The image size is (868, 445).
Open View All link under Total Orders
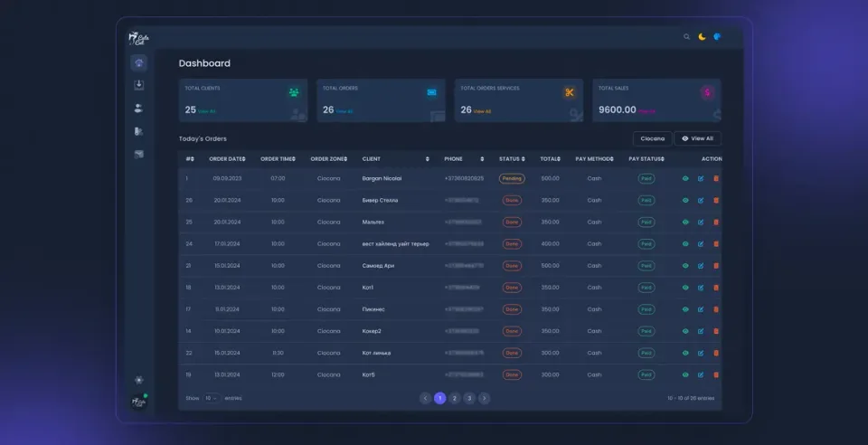point(344,111)
